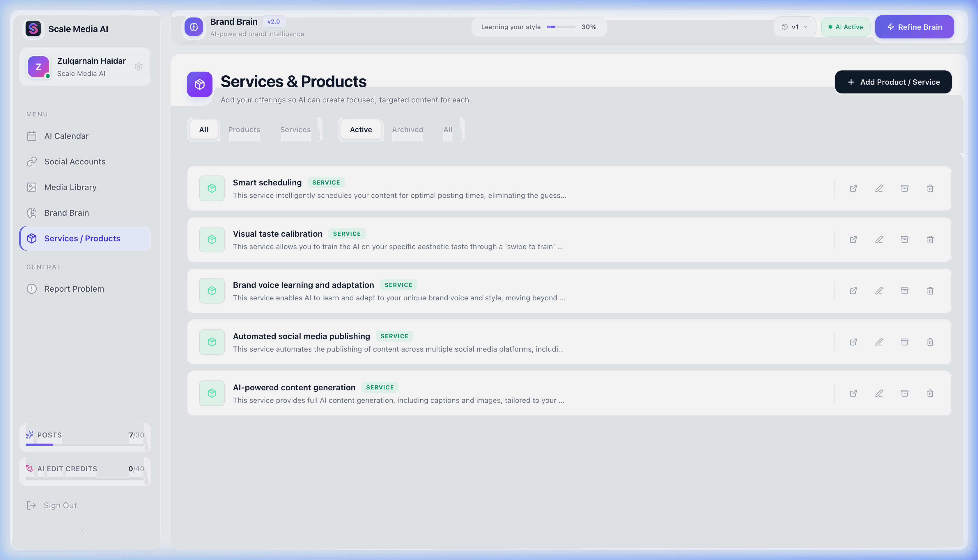Switch to the Products tab
This screenshot has width=978, height=560.
244,130
